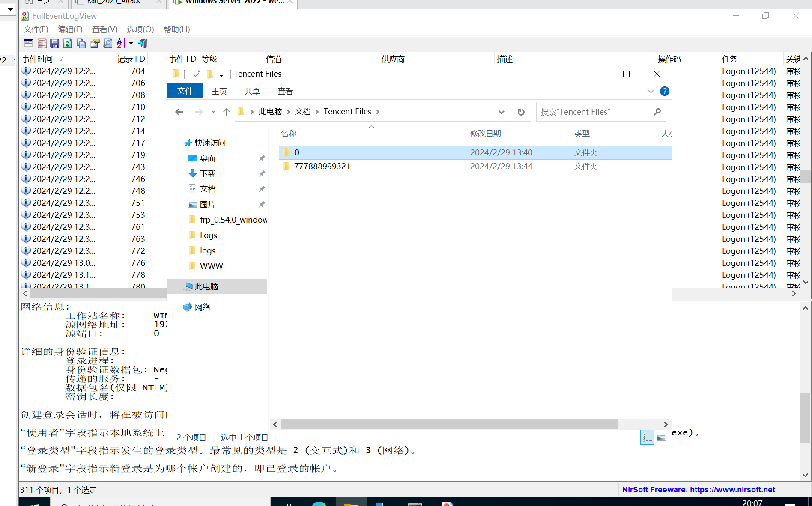Click right arrow of Explorer horizontal scrollbar

coord(666,424)
